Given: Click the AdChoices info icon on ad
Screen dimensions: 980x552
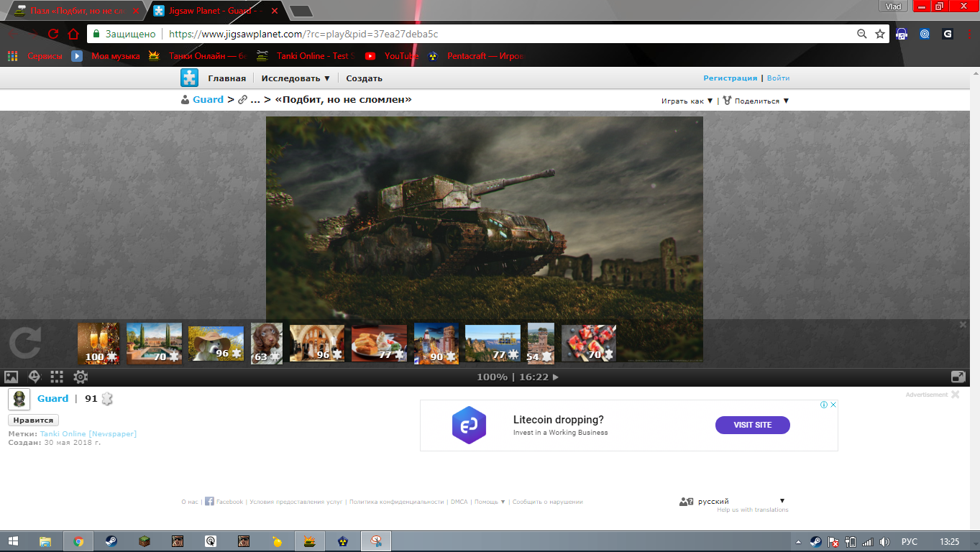Looking at the screenshot, I should point(824,405).
